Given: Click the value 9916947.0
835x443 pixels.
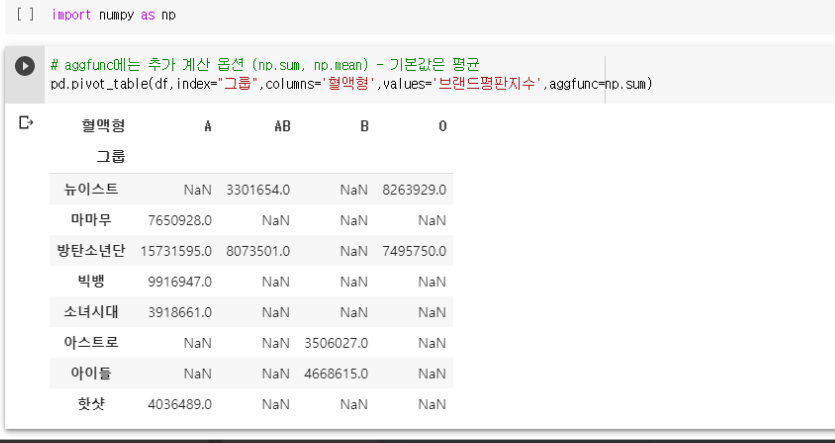Looking at the screenshot, I should coord(179,282).
